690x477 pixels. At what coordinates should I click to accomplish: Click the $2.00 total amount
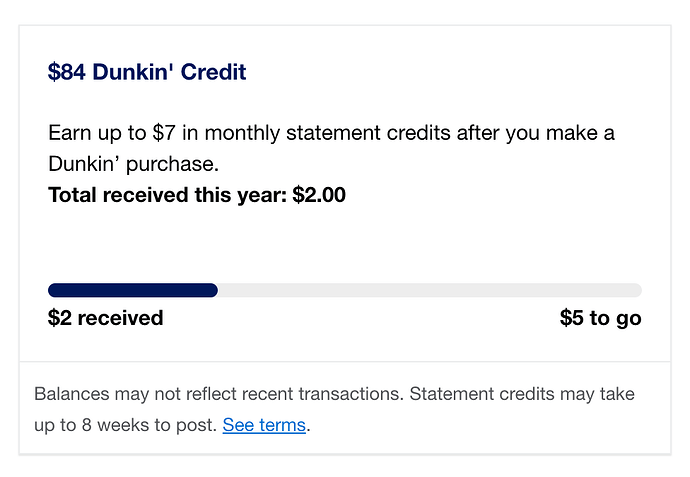point(319,195)
